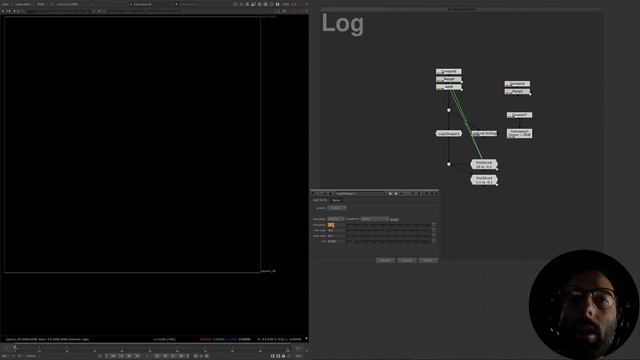Open the viewer channel dropdown showing RGB
This screenshot has width=640, height=360.
click(41, 4)
